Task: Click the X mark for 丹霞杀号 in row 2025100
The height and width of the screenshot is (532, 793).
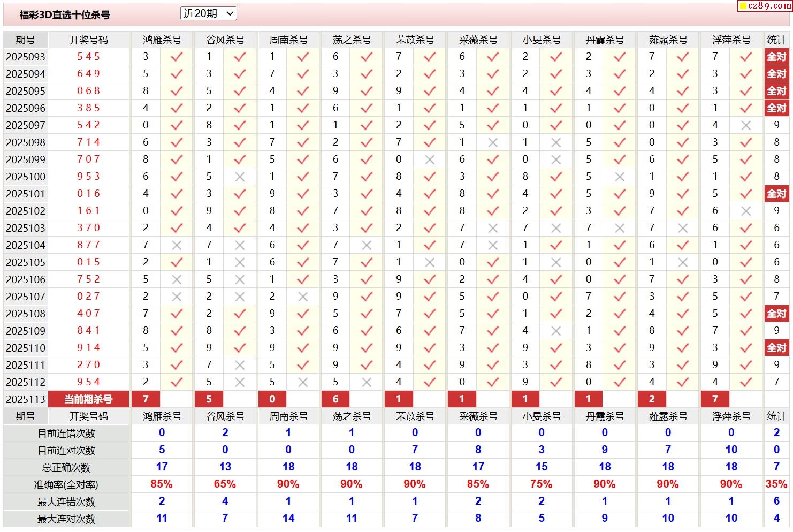Action: (620, 177)
